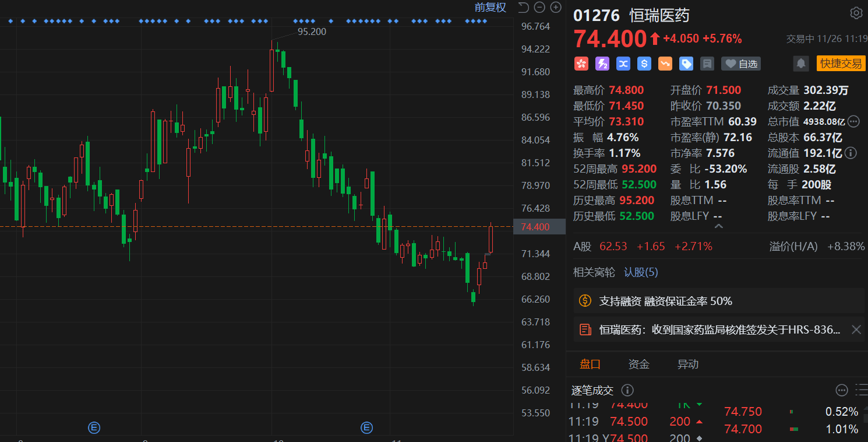Click 成交量 value 302.39万
This screenshot has height=442, width=868.
click(826, 90)
